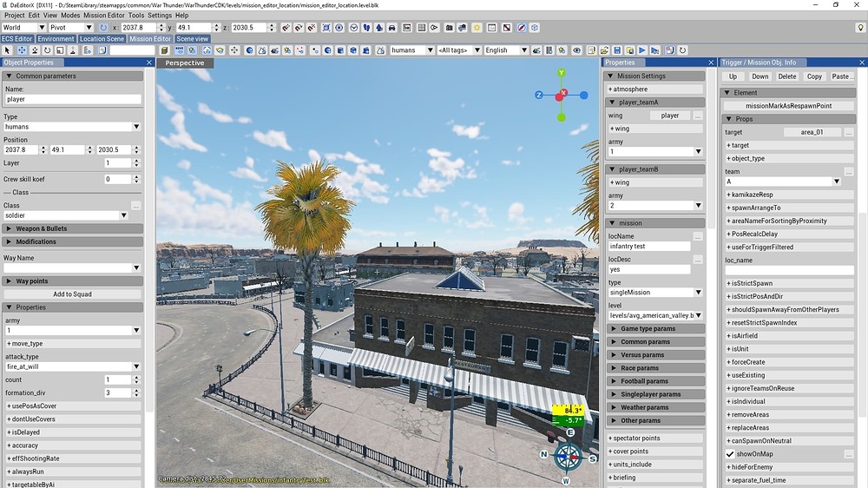Click the area_01 target button
868x488 pixels.
[812, 132]
